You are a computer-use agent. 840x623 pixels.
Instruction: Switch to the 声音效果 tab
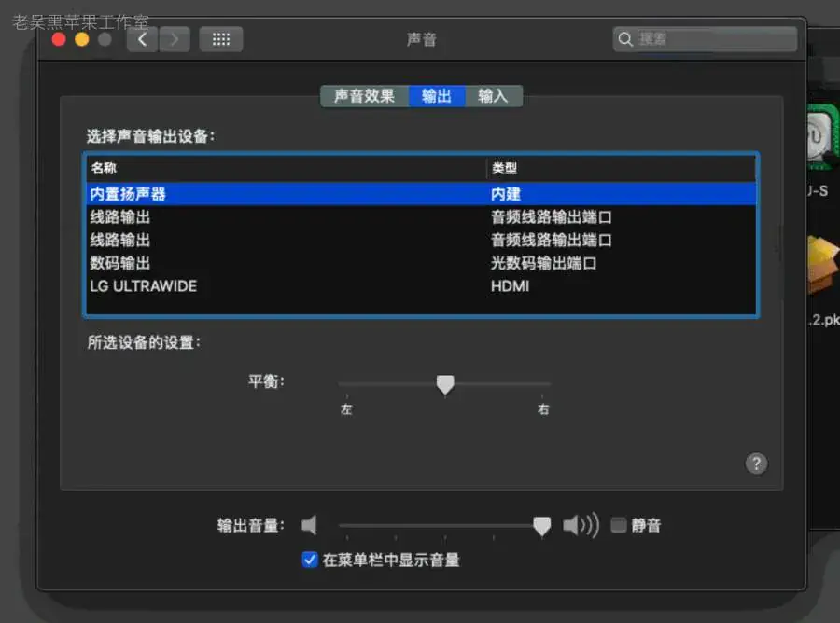tap(365, 96)
